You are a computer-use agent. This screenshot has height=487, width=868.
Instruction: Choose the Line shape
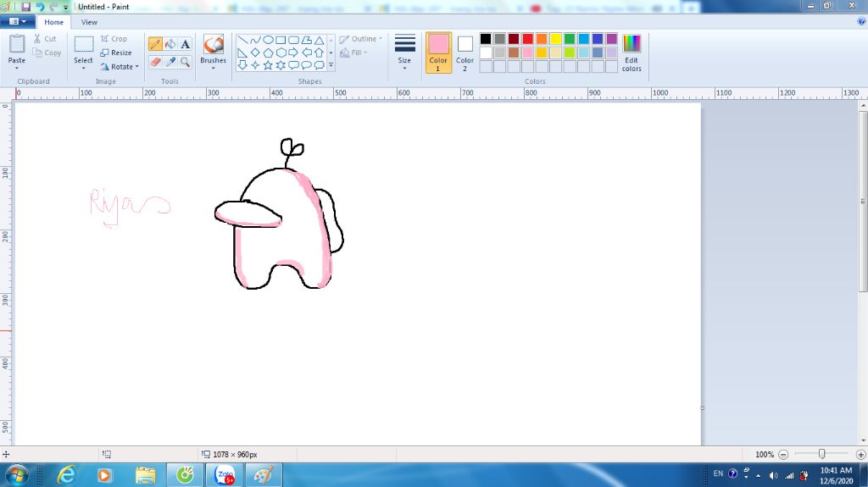coord(242,40)
